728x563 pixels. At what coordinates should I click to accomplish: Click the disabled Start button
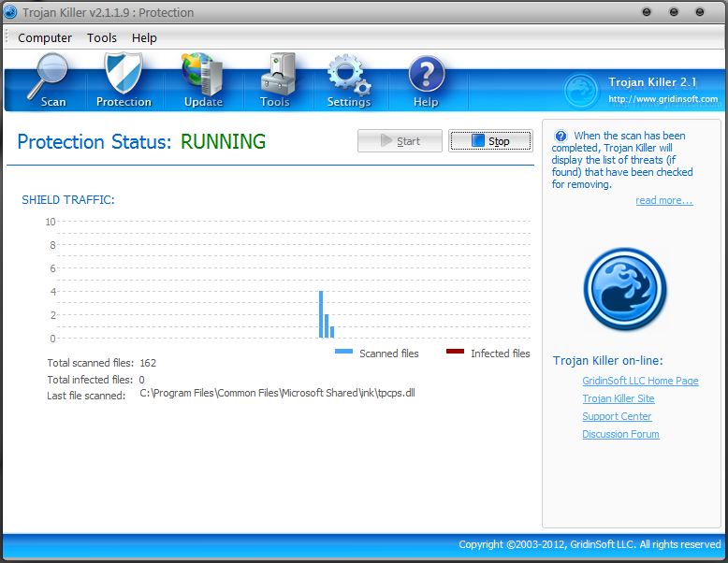click(x=400, y=140)
